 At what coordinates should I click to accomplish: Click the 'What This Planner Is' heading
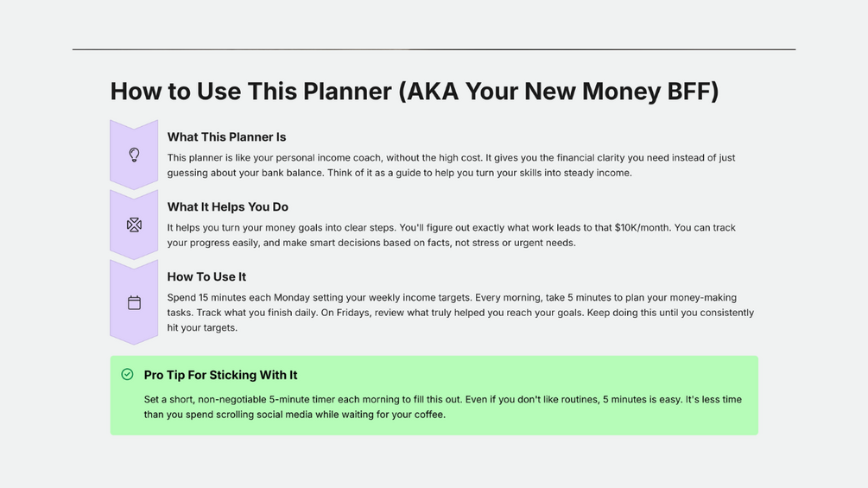(x=226, y=137)
